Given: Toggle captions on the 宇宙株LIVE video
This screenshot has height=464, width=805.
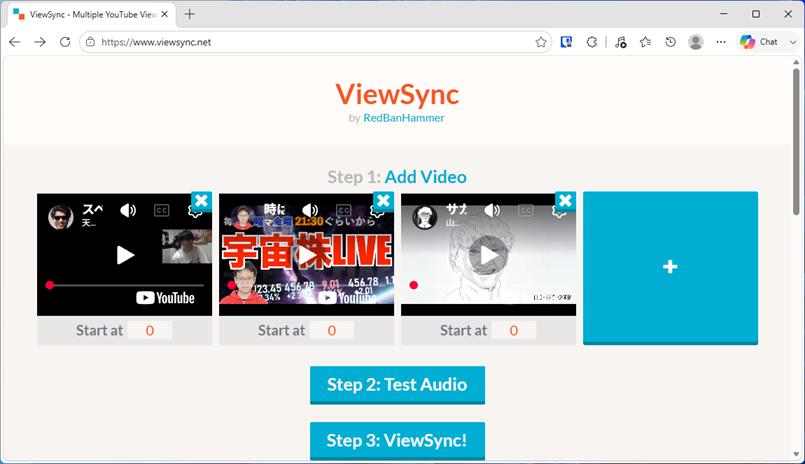Looking at the screenshot, I should (x=344, y=210).
